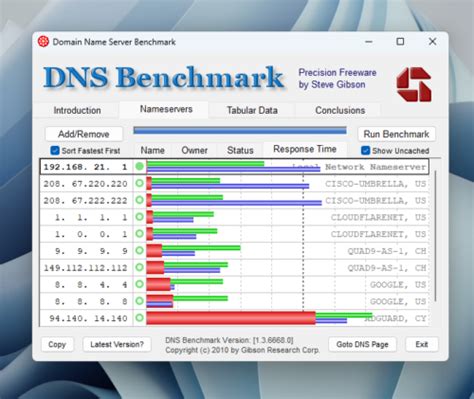
Task: Click the red GRC logo icon
Action: [414, 84]
